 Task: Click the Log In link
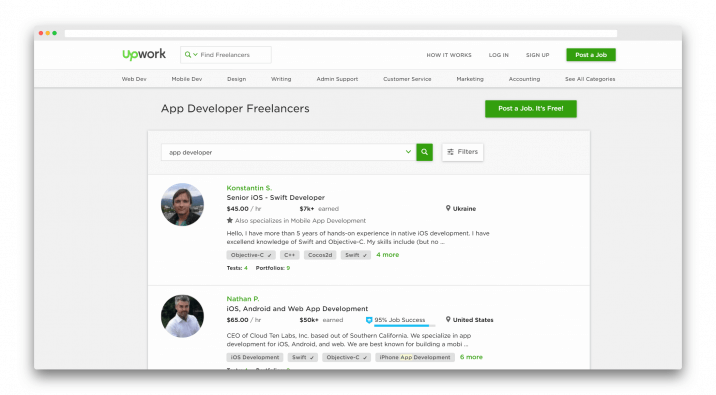pyautogui.click(x=499, y=55)
